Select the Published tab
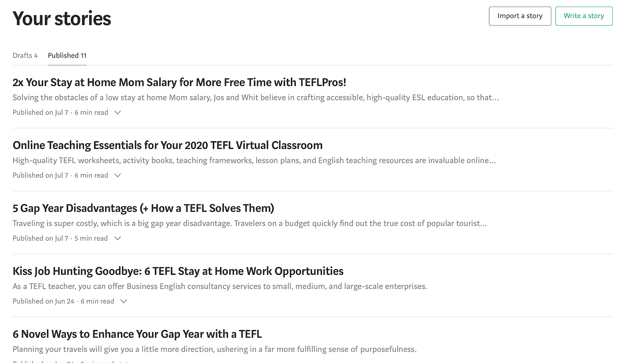This screenshot has width=644, height=363. pyautogui.click(x=67, y=55)
